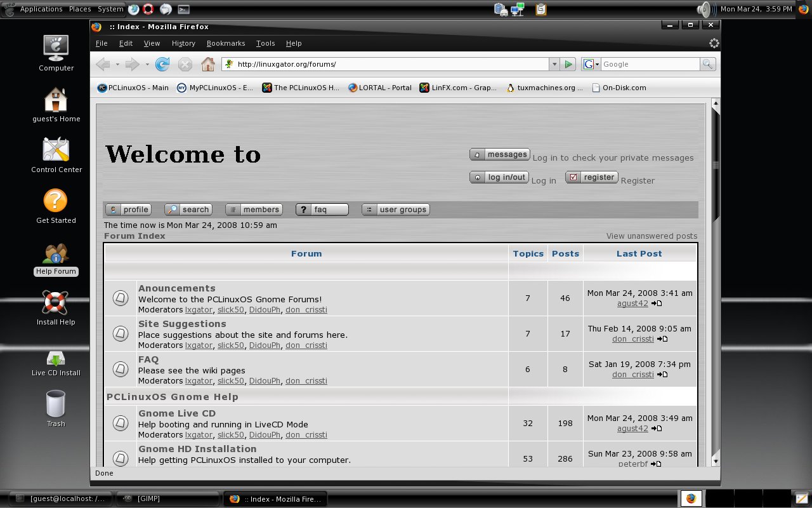Screen dimensions: 812x508
Task: Click the green Go arrow beside address bar
Action: (x=568, y=64)
